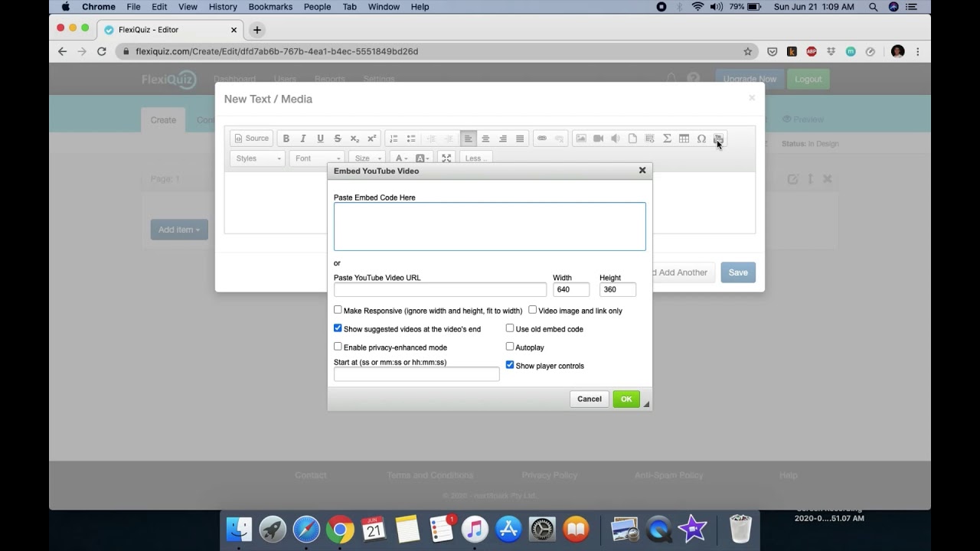980x551 pixels.
Task: Click the insert Audio speaker icon
Action: [x=616, y=139]
